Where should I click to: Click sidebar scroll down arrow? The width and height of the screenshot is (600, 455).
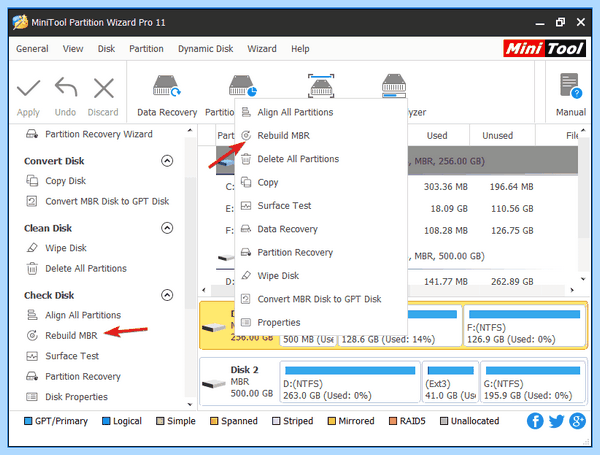[190, 404]
